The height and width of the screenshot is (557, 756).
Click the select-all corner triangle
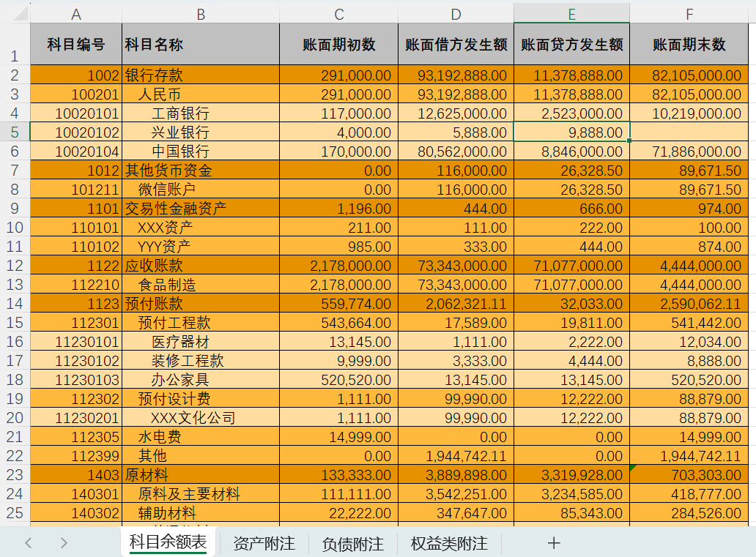(x=21, y=13)
